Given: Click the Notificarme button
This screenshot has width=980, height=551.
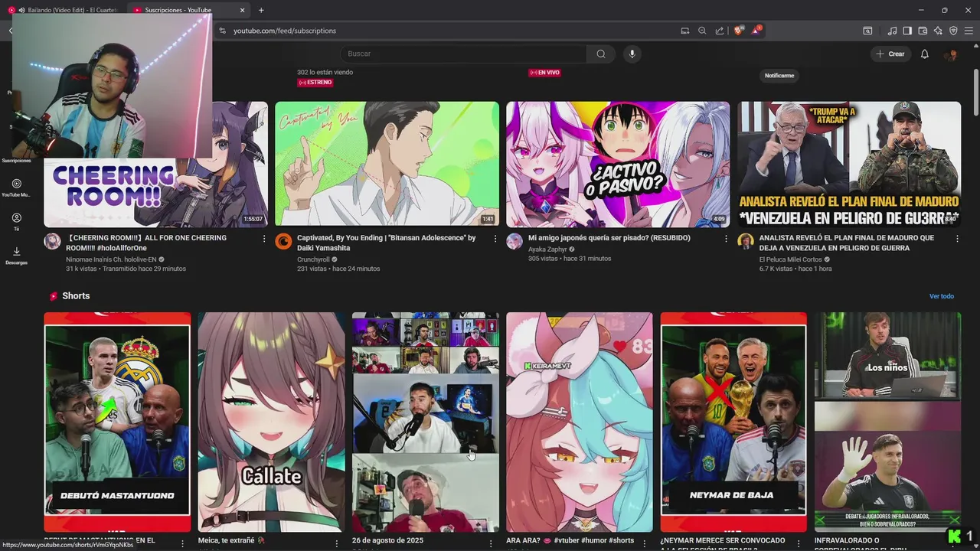Looking at the screenshot, I should tap(779, 75).
